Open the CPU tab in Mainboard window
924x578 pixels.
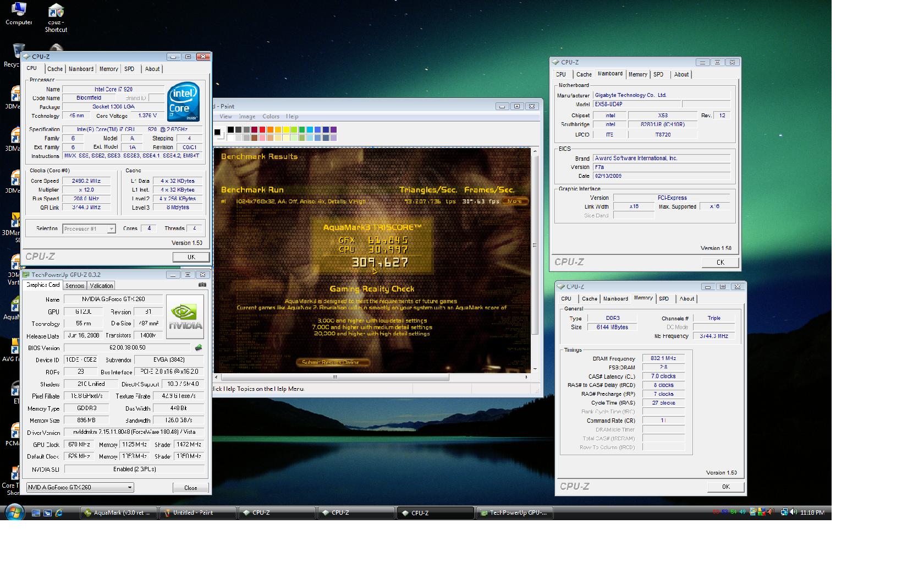pyautogui.click(x=561, y=74)
